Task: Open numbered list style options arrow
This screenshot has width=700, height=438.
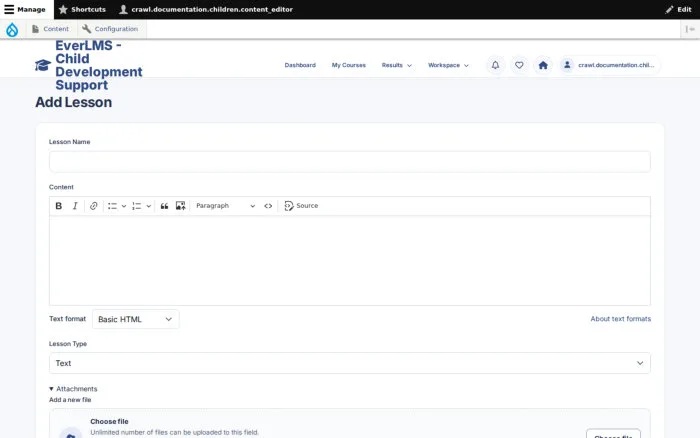Action: pos(149,206)
